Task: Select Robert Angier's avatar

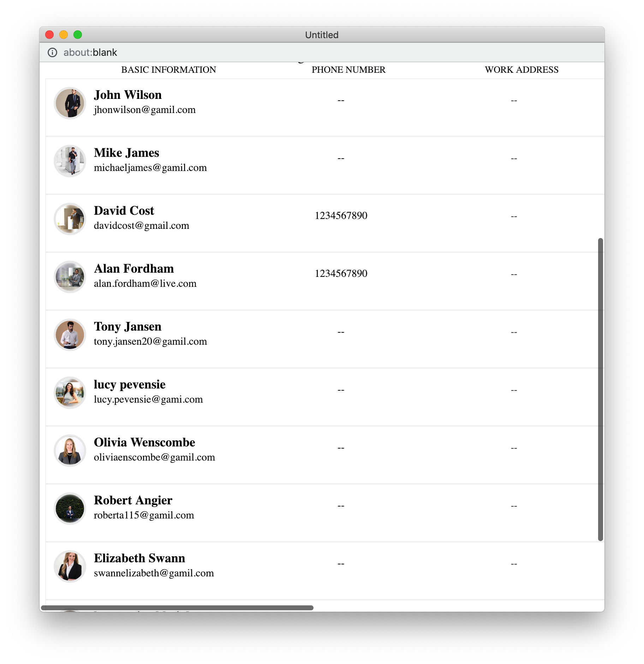Action: click(70, 509)
